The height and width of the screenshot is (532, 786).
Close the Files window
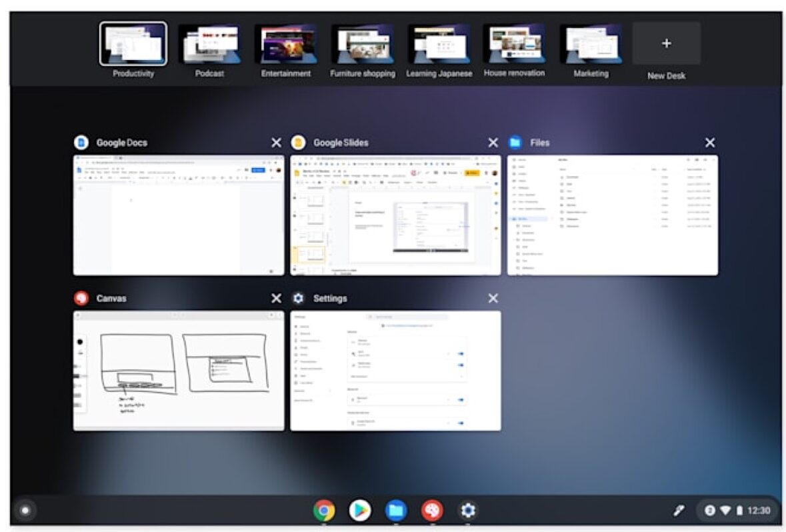click(710, 143)
